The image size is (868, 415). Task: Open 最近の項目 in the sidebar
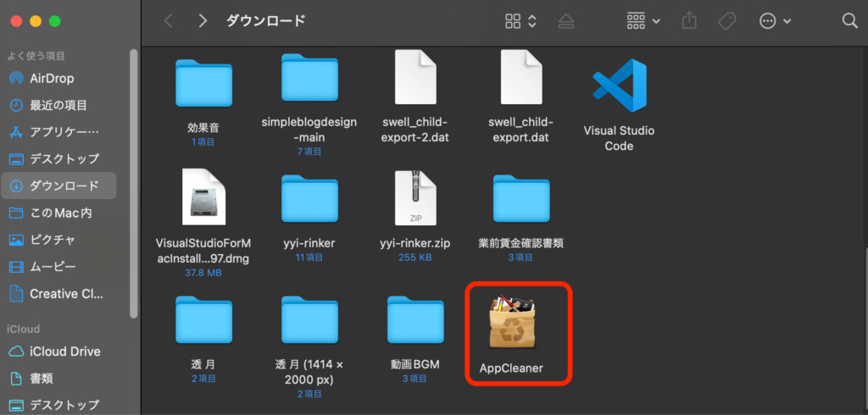(58, 105)
